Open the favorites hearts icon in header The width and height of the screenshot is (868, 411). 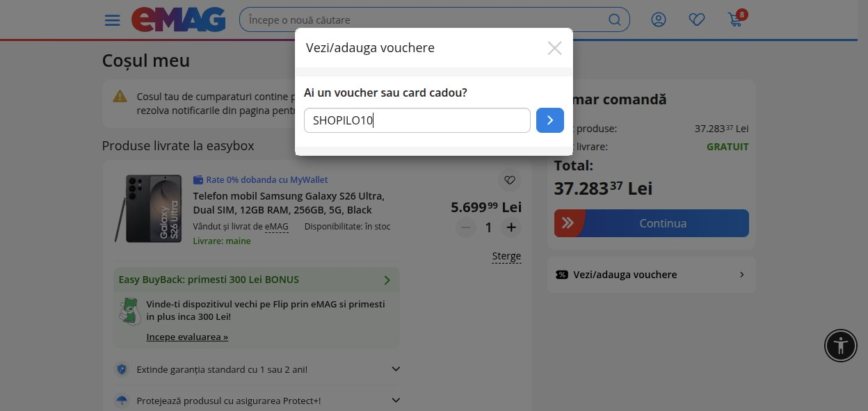coord(697,19)
